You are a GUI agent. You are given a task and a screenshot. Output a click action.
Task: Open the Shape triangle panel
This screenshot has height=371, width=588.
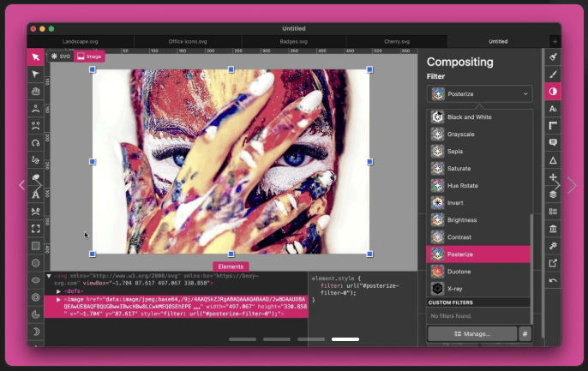[553, 160]
